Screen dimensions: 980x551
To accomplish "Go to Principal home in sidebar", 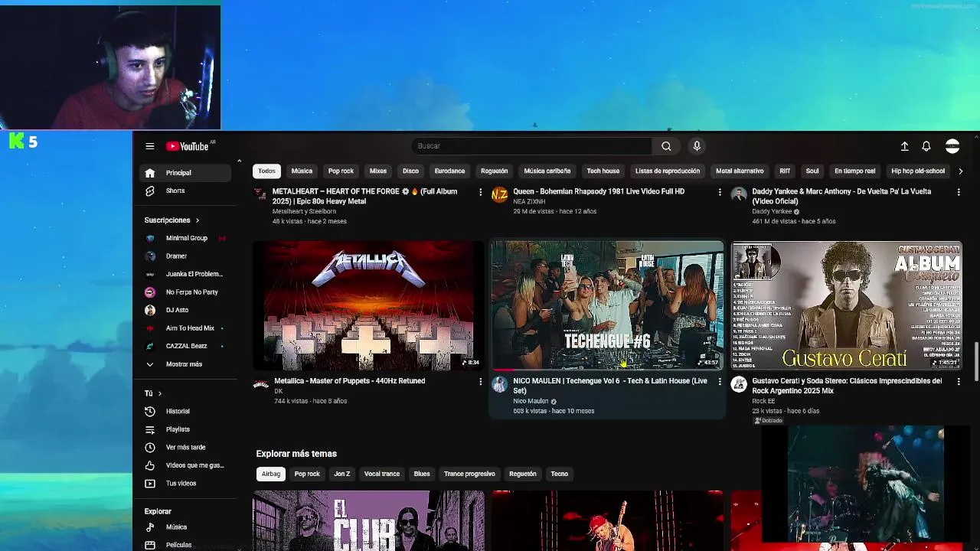I will point(185,173).
